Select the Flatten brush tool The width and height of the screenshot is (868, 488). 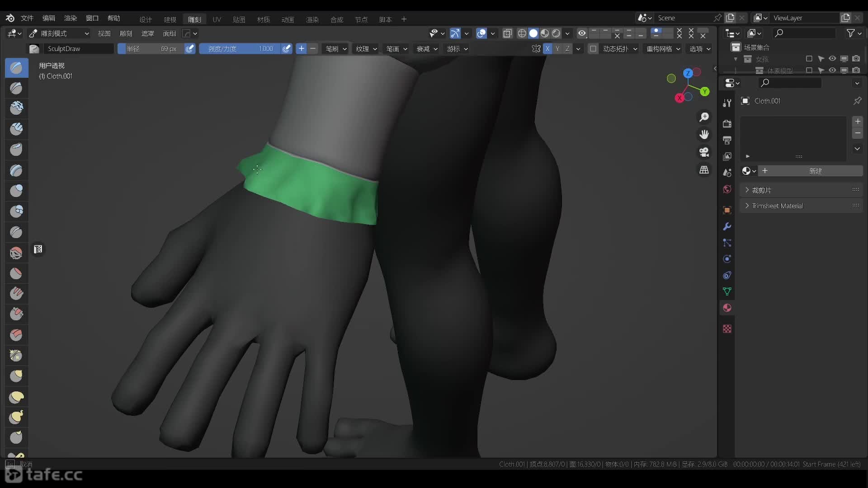click(x=16, y=273)
